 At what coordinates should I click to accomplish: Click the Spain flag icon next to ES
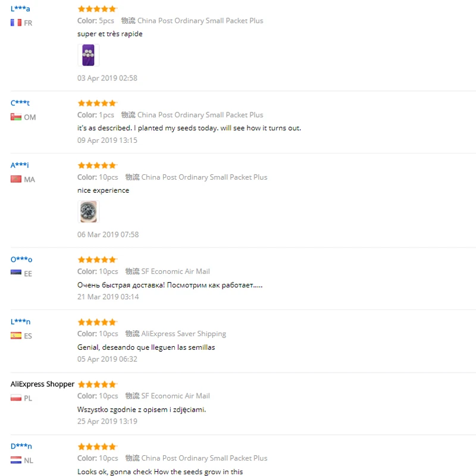pos(16,336)
